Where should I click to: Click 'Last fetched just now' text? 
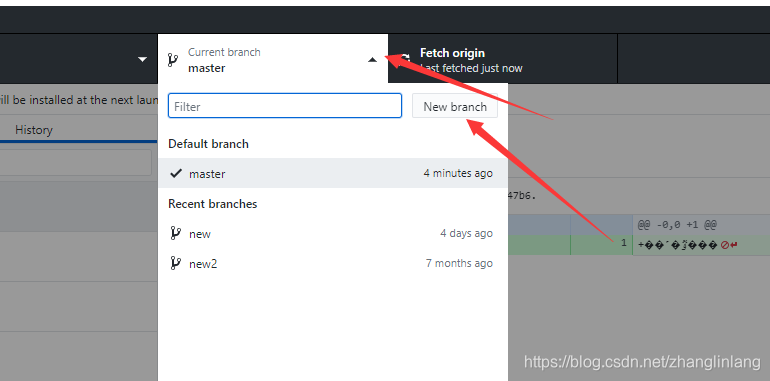point(471,68)
